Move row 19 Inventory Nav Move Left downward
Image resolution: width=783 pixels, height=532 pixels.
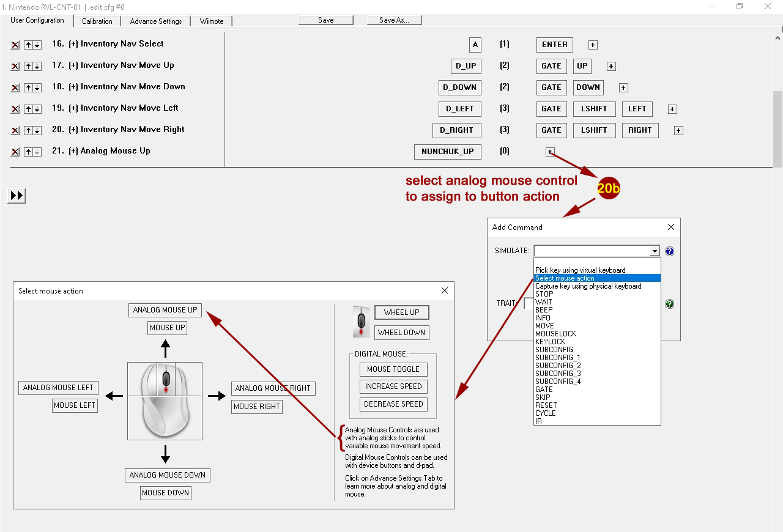tap(37, 109)
